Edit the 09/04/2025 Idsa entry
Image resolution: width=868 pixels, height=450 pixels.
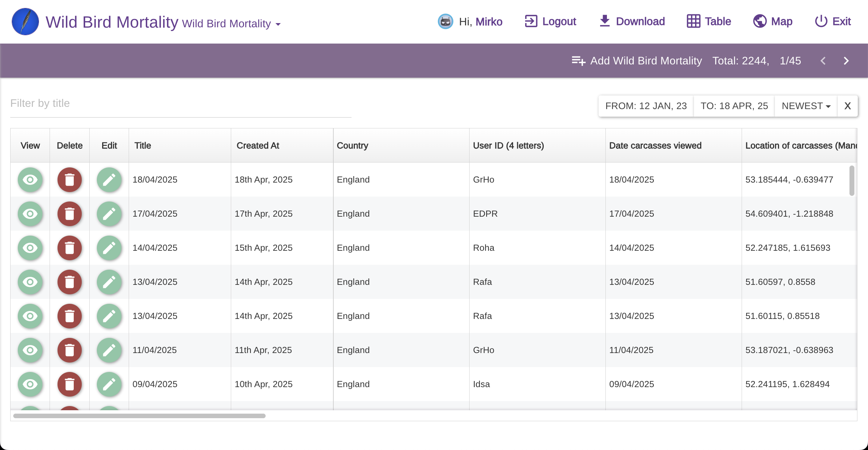click(109, 384)
